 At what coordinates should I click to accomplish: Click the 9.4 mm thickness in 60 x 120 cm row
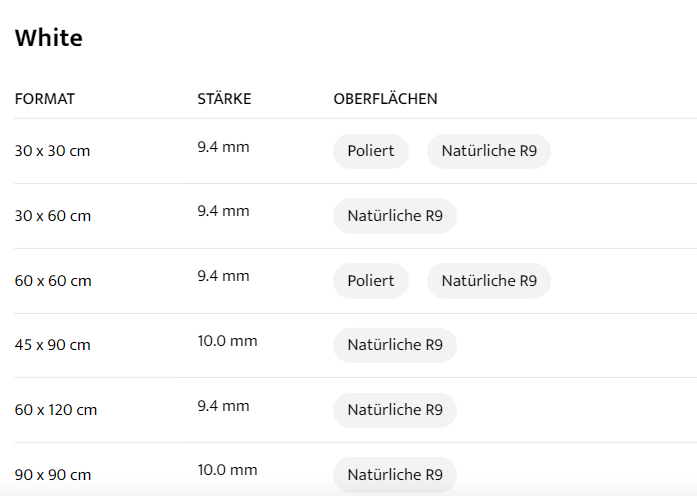tap(223, 405)
